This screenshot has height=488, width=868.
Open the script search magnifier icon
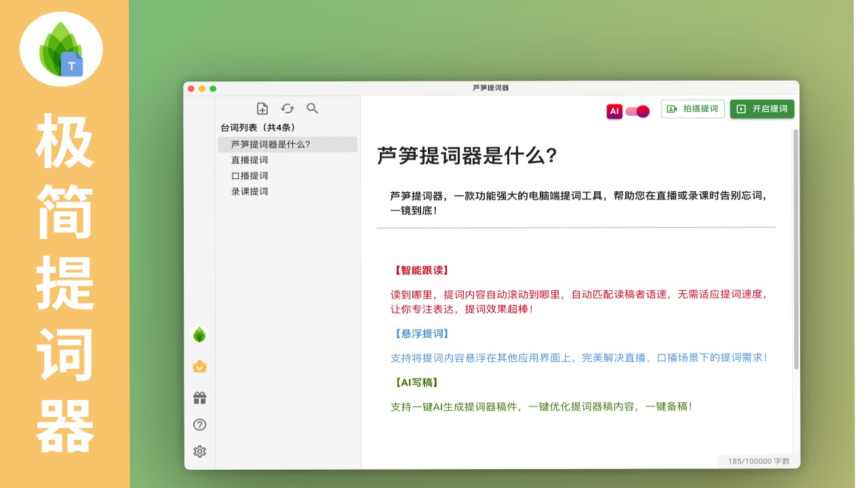click(312, 108)
